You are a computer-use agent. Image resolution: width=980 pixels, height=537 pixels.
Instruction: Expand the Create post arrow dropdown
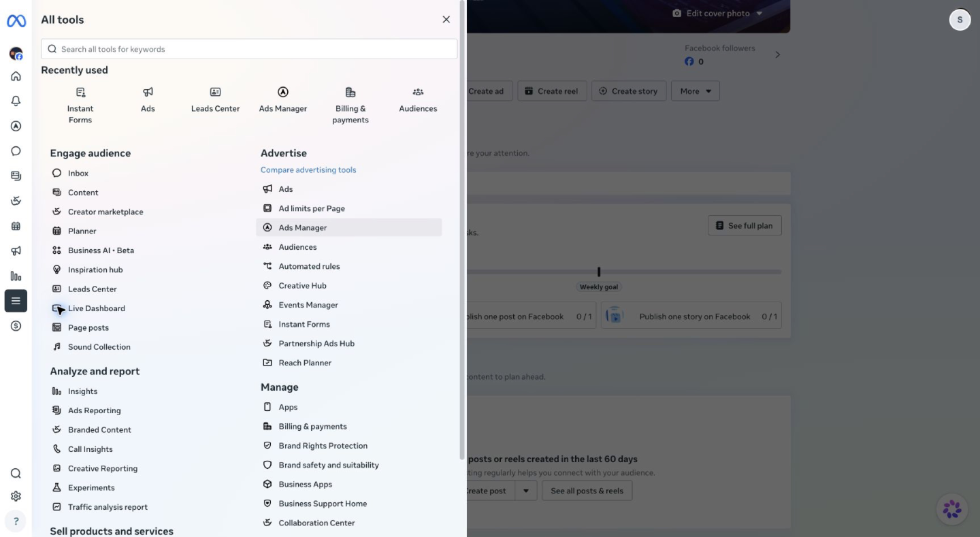tap(525, 491)
